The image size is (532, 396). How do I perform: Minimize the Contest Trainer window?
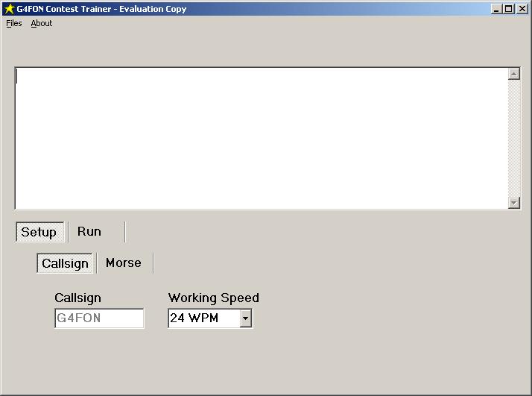496,9
